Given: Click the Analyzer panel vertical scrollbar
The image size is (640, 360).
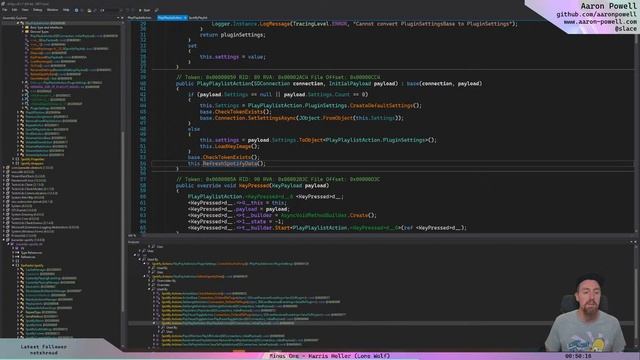Looking at the screenshot, I should click(x=636, y=297).
